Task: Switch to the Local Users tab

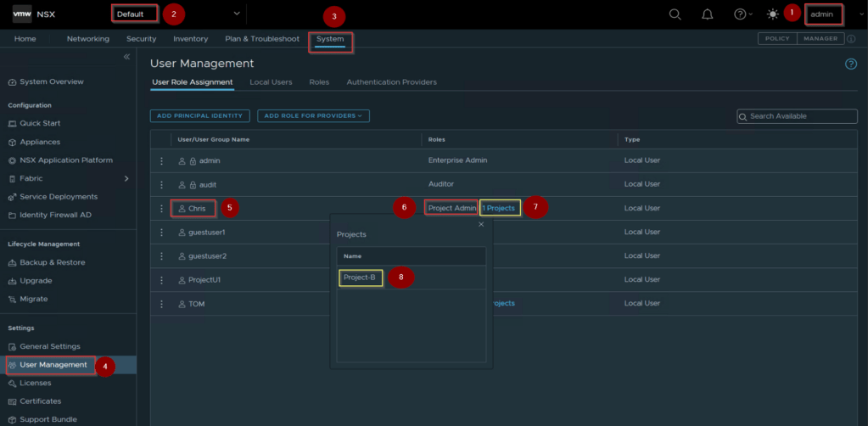Action: click(x=271, y=82)
